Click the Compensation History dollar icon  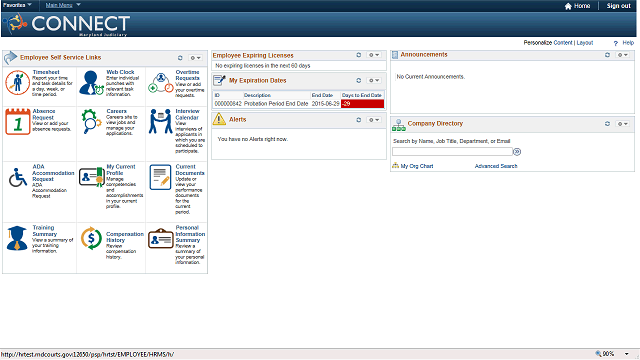(x=91, y=238)
